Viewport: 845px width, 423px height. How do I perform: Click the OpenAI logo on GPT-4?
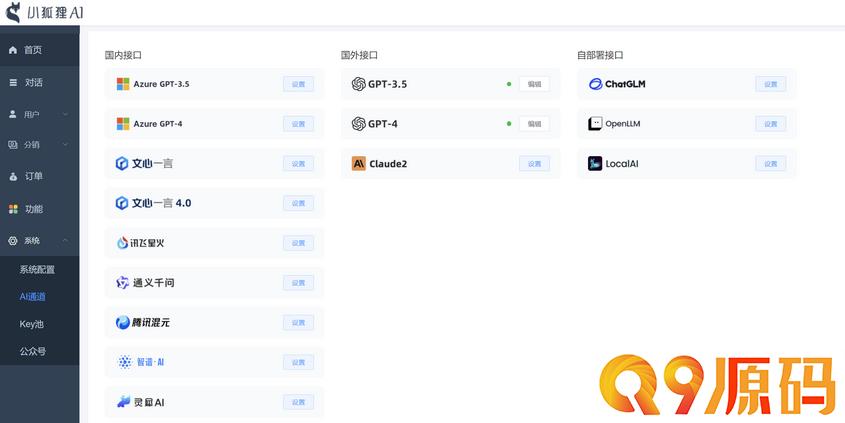coord(358,124)
